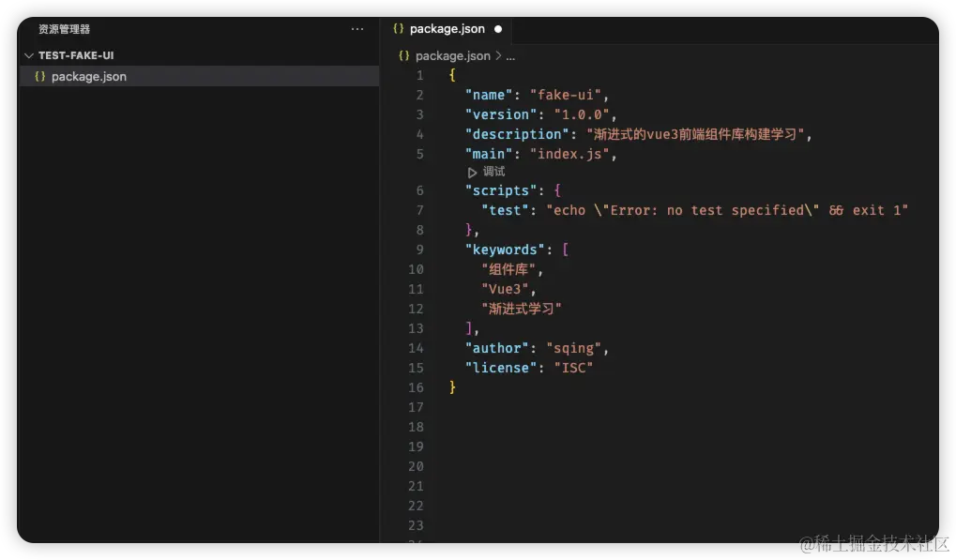Screen dimensions: 956x560
Task: Click the "author" key on line 14
Action: (x=497, y=348)
